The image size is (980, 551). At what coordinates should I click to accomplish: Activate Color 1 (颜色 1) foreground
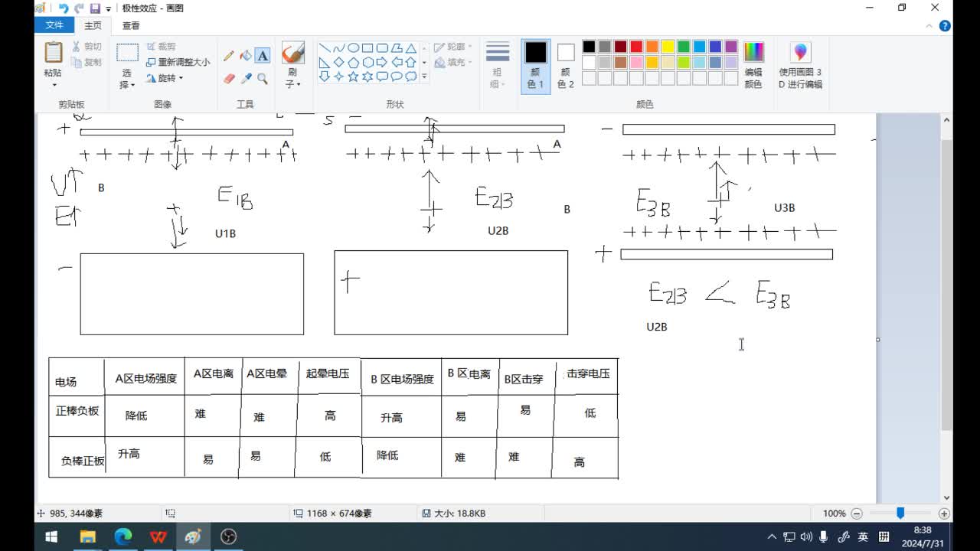click(536, 66)
